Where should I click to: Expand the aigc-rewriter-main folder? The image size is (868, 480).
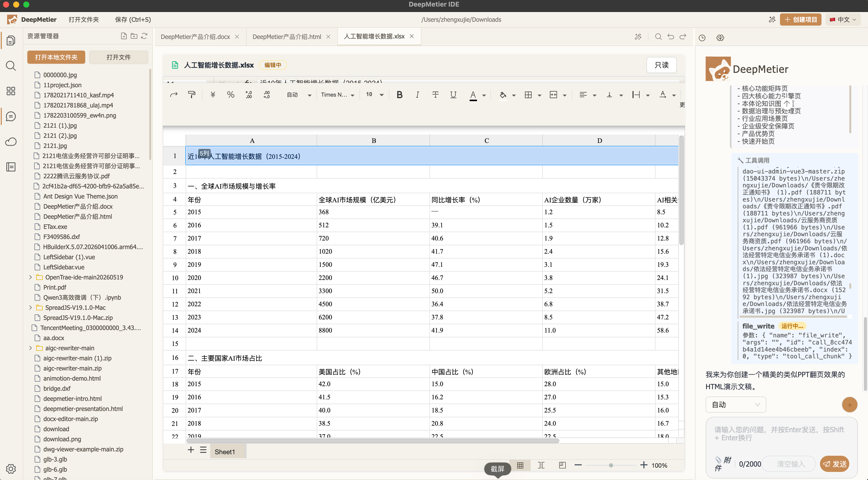[30, 348]
